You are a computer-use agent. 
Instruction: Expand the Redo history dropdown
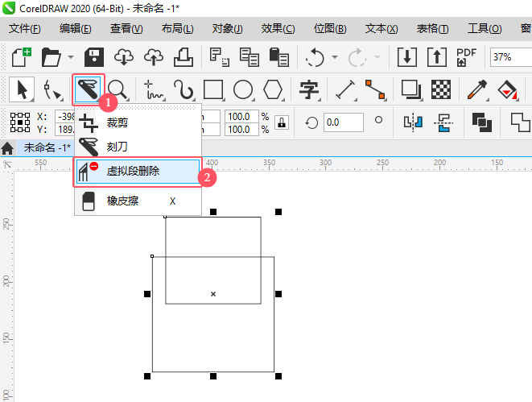point(377,57)
